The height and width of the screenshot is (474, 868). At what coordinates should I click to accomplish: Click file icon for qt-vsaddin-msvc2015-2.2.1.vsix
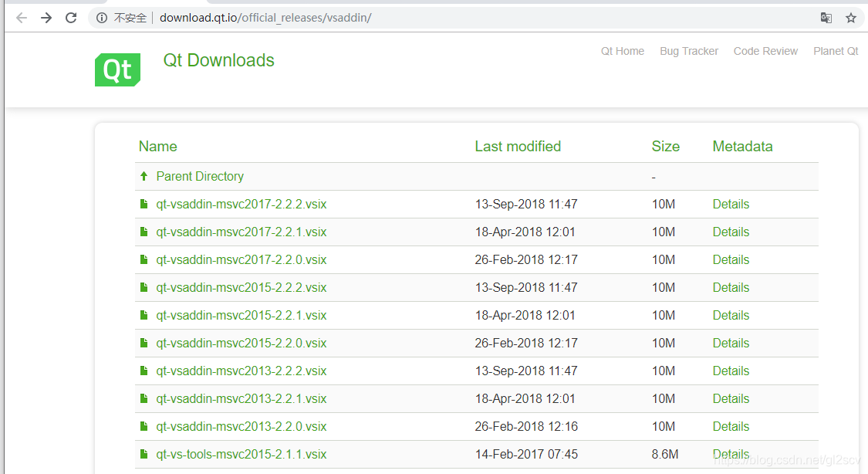coord(144,315)
